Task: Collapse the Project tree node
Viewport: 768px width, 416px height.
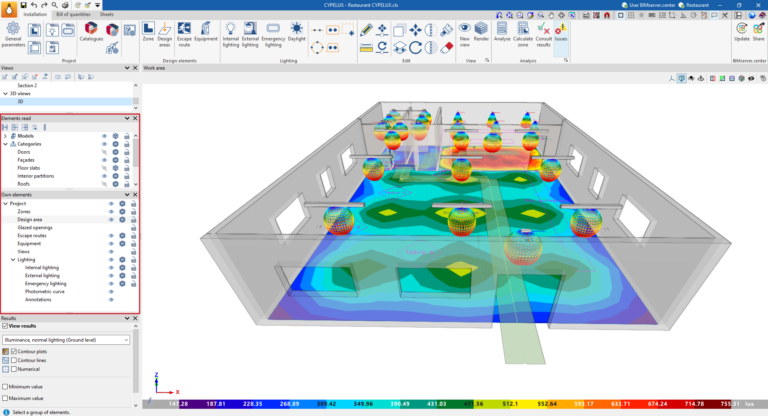Action: [5, 203]
